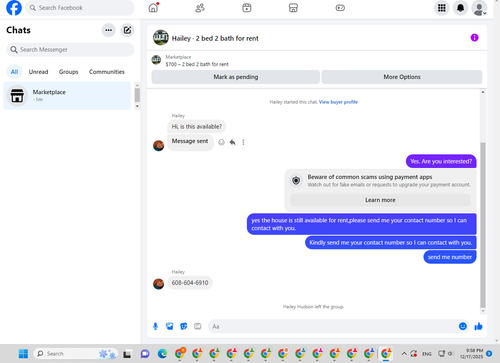Choose a sticker from the sticker icon
Screen dimensions: 500x363
183,326
